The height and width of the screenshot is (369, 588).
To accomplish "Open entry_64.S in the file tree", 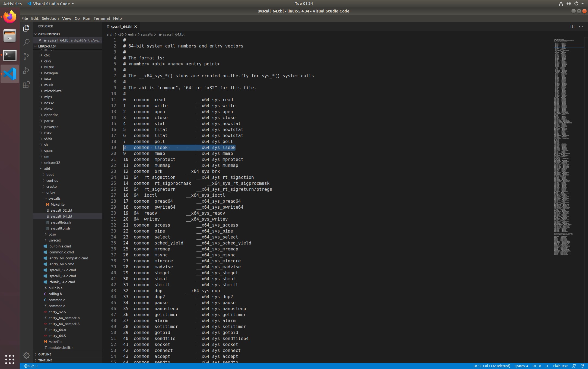I will pyautogui.click(x=68, y=336).
